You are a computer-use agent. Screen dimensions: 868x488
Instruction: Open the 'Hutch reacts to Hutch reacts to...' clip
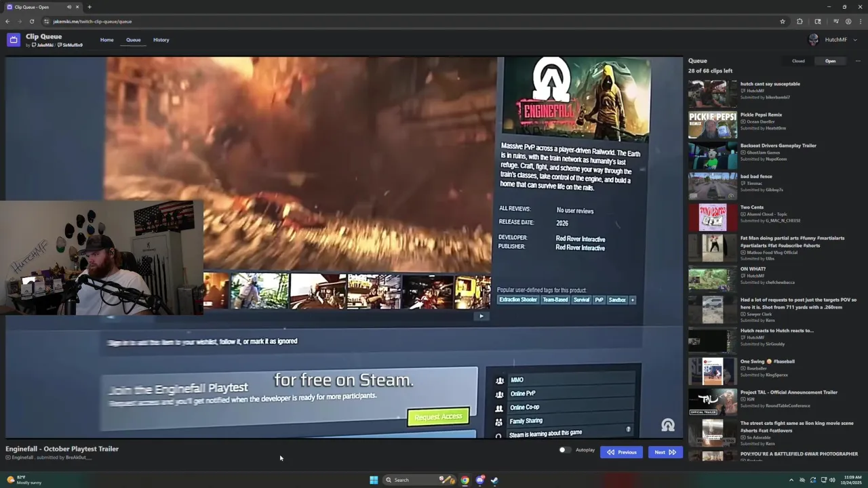(773, 341)
